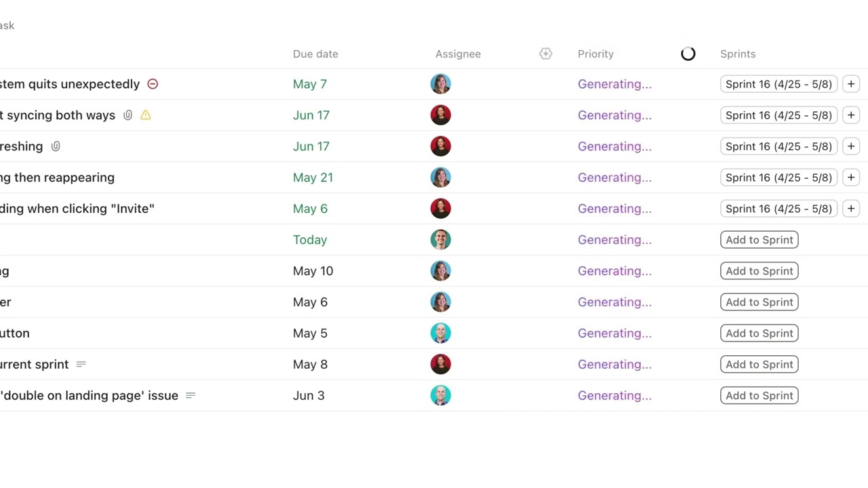The height and width of the screenshot is (488, 868).
Task: Click the Assignee column header
Action: point(458,54)
